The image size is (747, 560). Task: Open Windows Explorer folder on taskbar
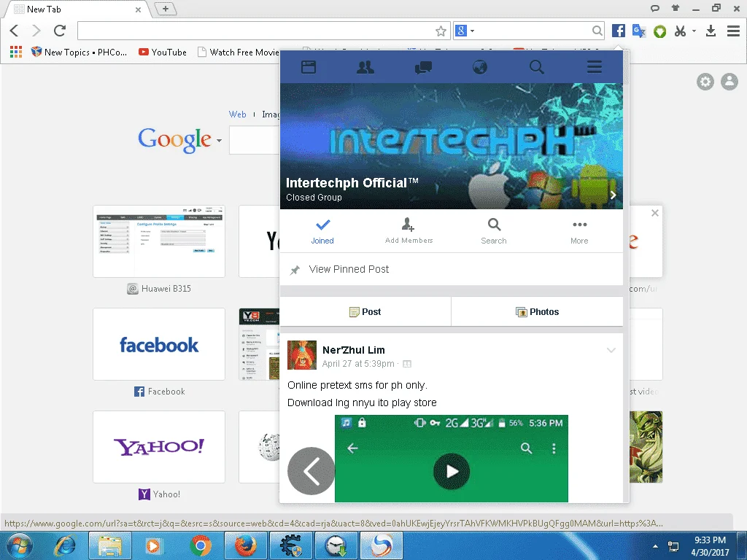109,545
